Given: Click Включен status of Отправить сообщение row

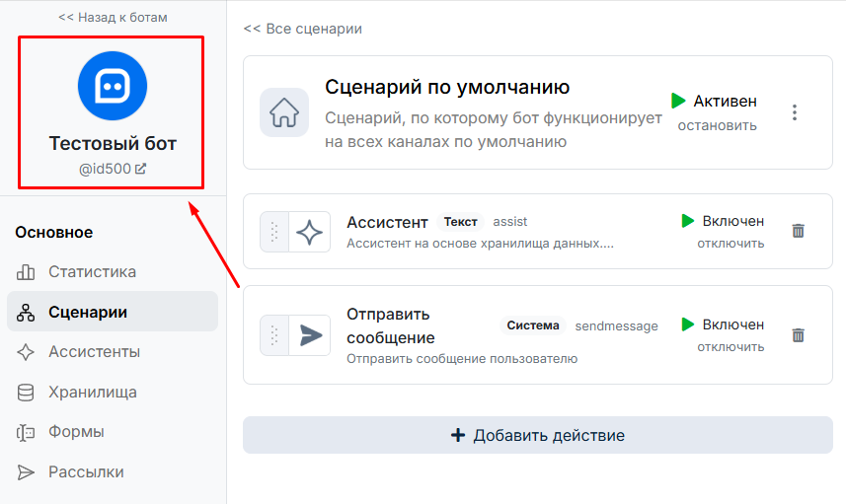Looking at the screenshot, I should [732, 324].
